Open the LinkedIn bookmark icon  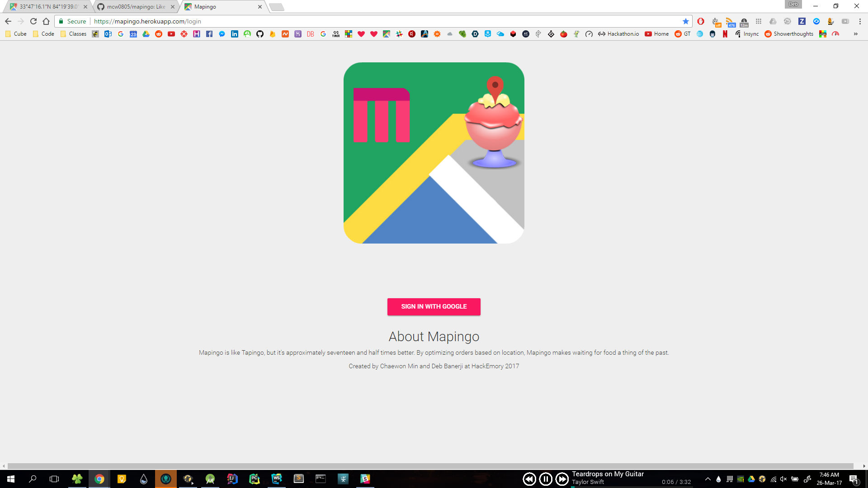pos(235,34)
